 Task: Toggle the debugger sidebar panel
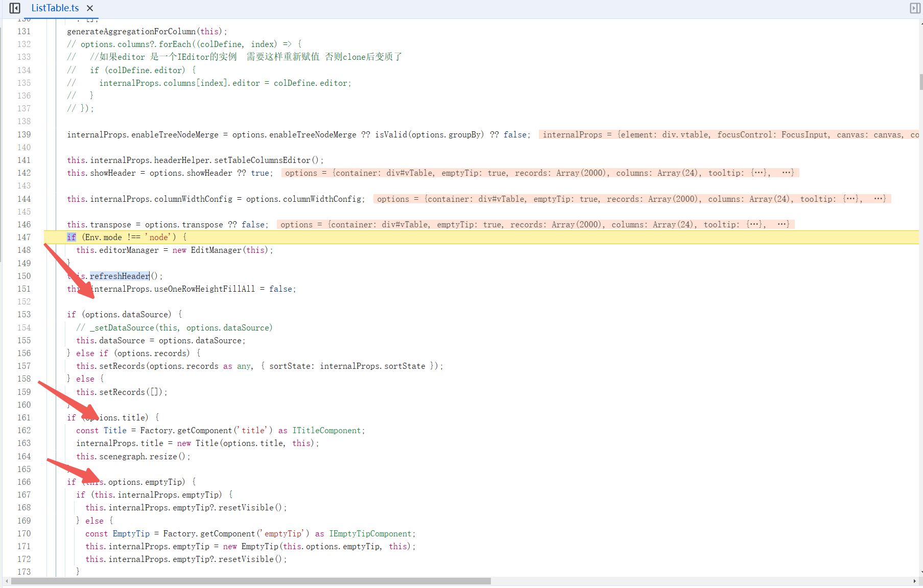pos(915,8)
